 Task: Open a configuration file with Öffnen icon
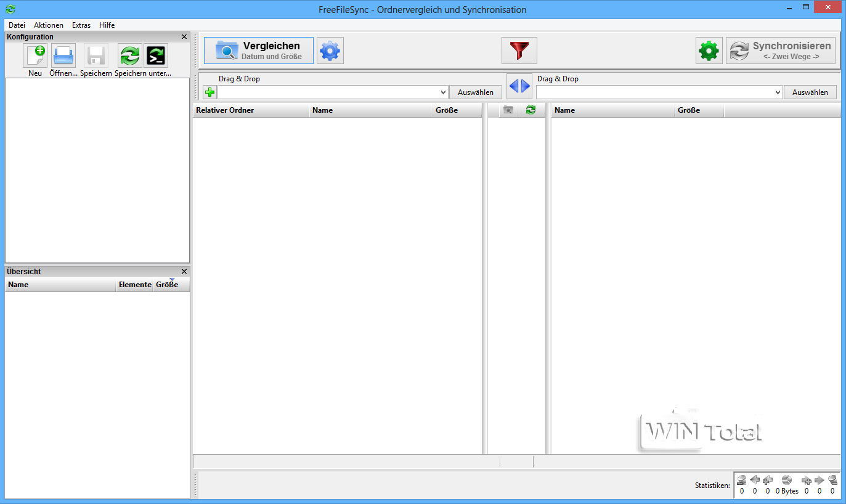(63, 56)
